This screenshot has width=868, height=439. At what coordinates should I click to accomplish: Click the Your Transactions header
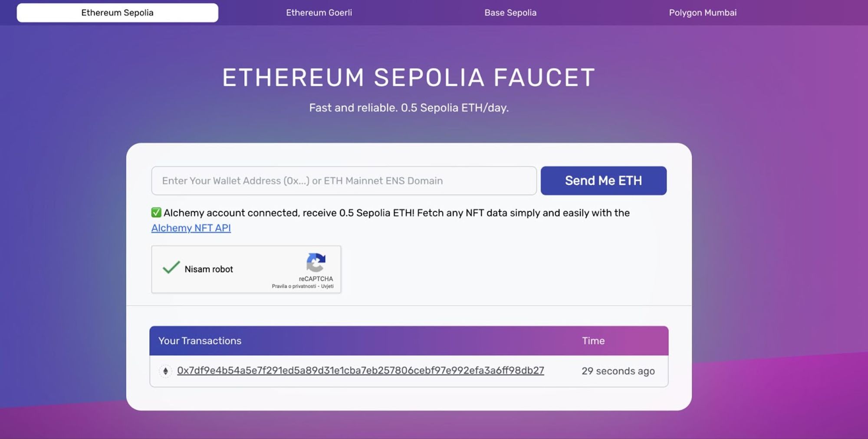click(200, 341)
